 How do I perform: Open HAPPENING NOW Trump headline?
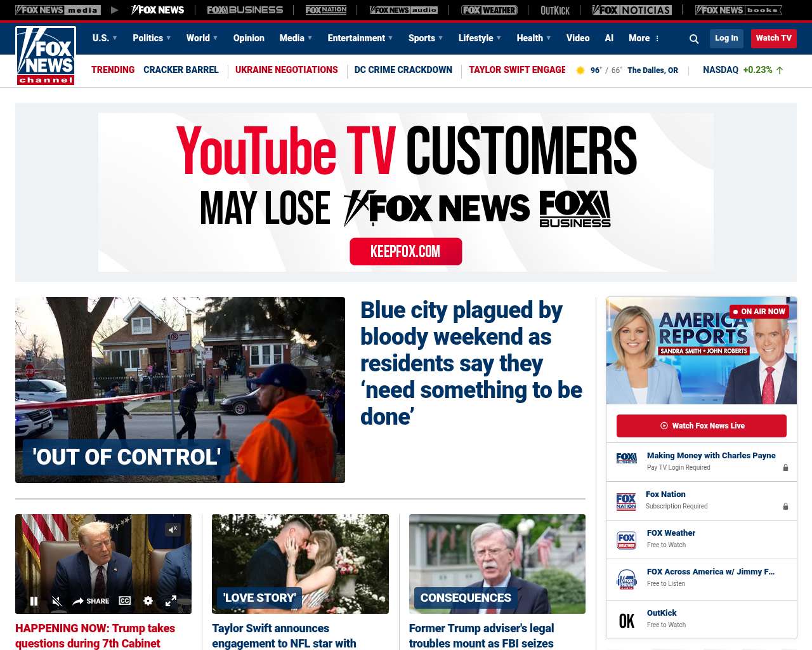95,635
